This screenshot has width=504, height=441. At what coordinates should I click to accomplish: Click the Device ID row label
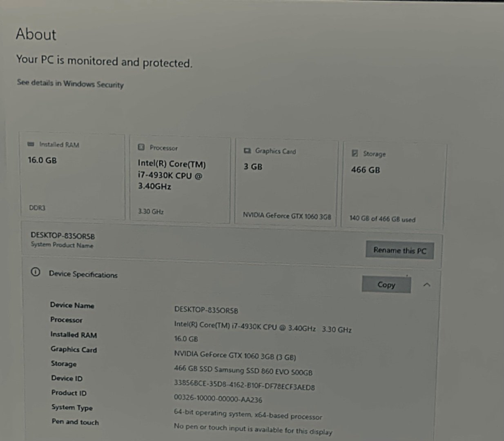(67, 378)
